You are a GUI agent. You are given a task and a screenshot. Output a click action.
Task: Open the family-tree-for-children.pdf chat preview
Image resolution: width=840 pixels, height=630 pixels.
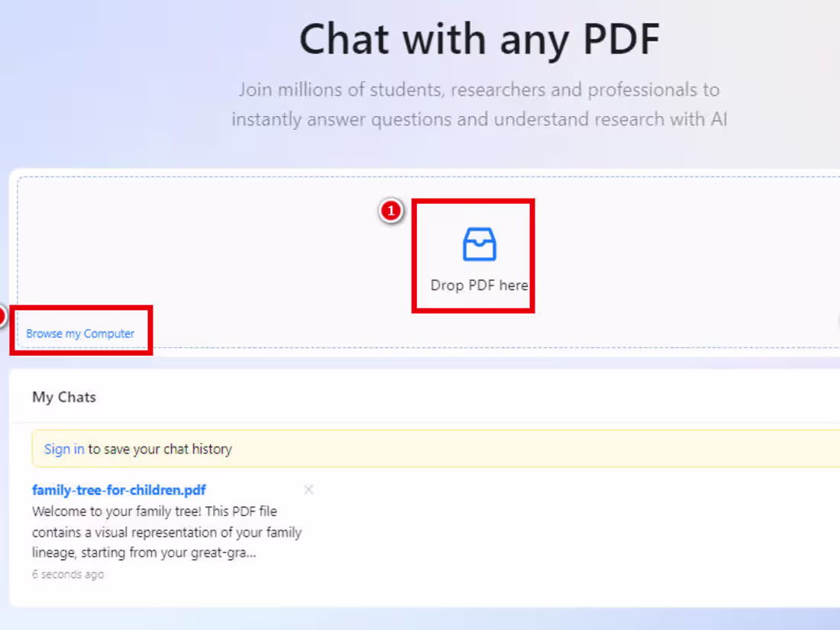(x=119, y=489)
